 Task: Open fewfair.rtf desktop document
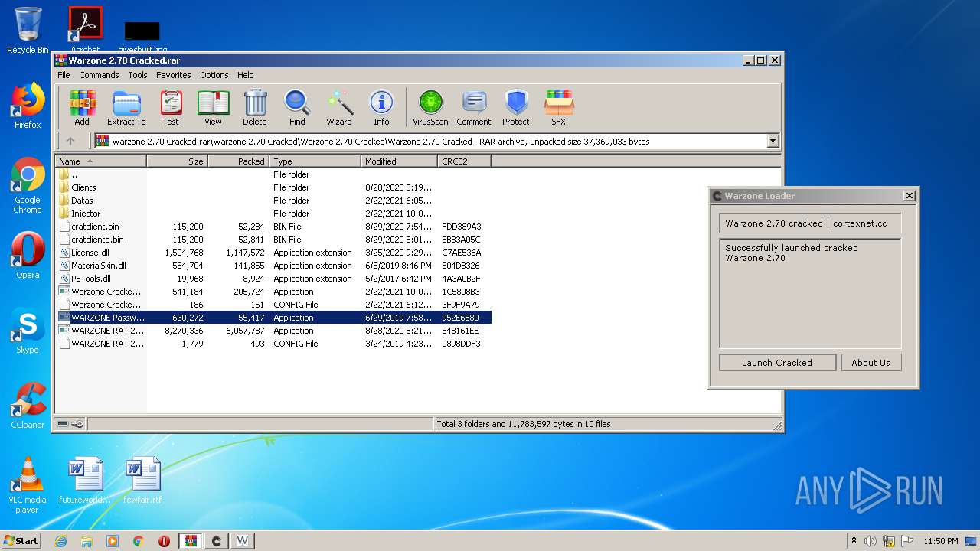coord(142,481)
